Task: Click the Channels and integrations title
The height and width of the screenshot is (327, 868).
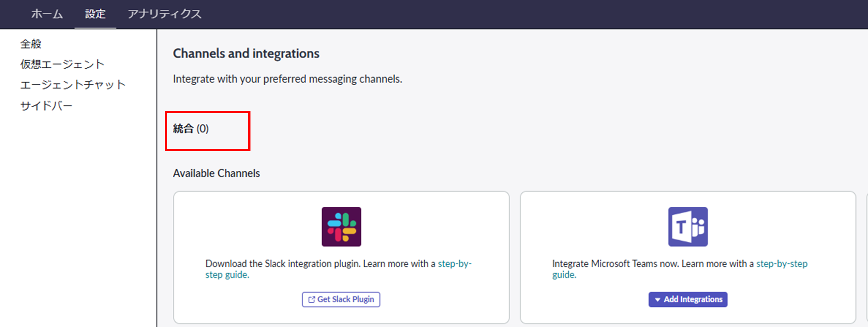Action: pos(246,53)
